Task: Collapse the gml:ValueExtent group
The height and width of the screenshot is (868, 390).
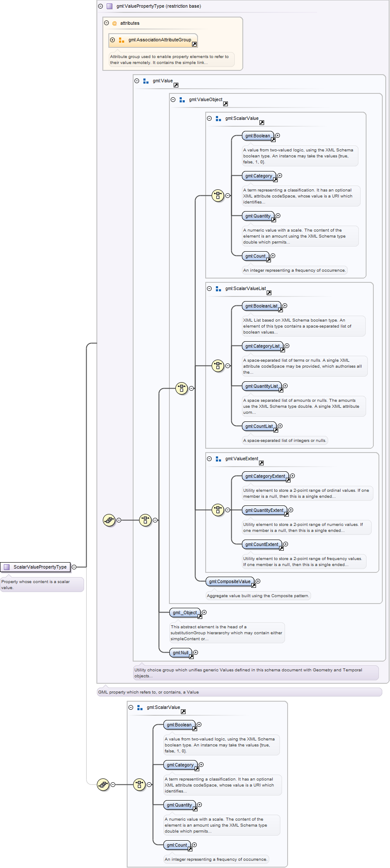Action: 210,459
